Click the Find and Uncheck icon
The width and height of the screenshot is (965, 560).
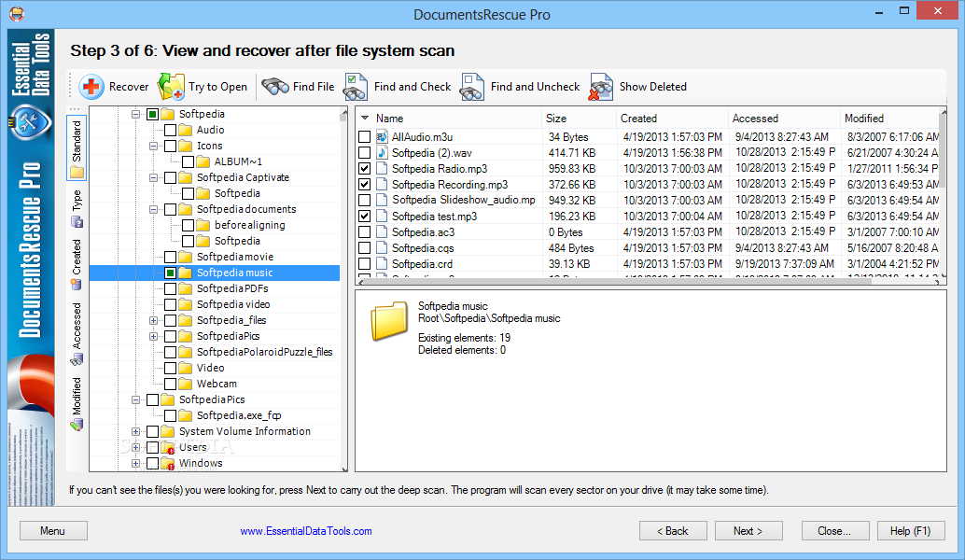(x=472, y=87)
